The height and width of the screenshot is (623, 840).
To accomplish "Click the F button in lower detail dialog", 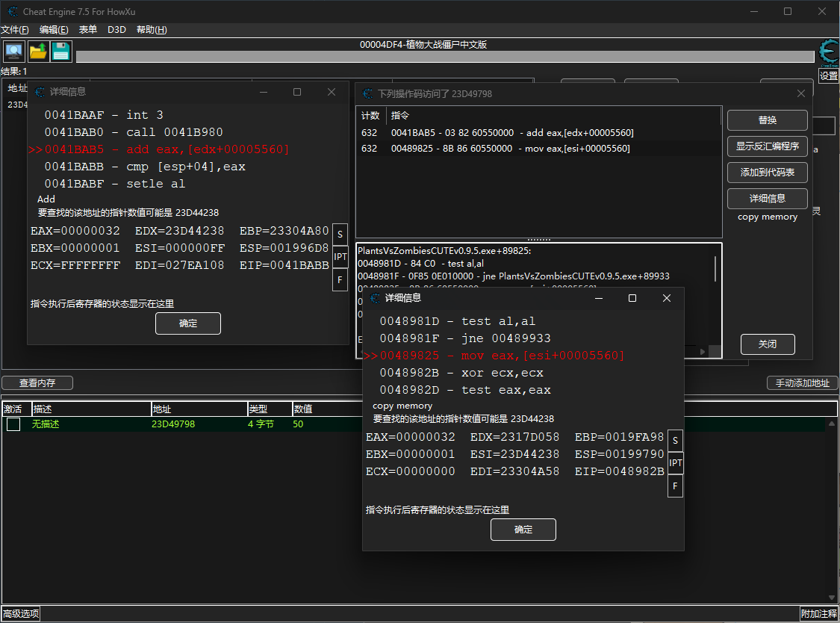I will coord(675,487).
